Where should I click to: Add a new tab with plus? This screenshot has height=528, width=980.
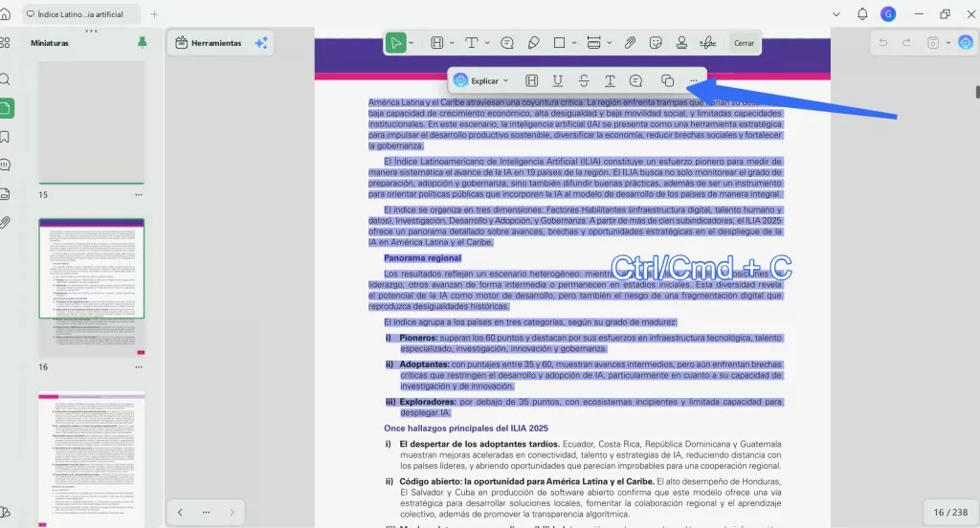pos(154,13)
